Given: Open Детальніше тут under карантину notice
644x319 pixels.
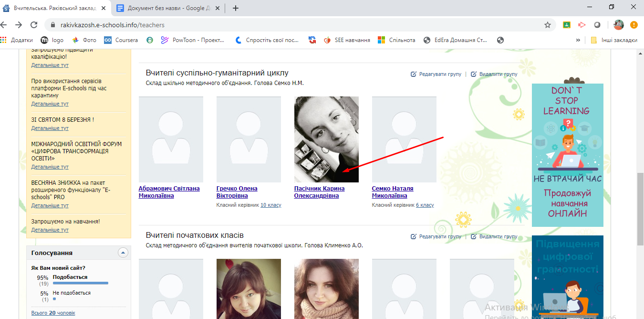Looking at the screenshot, I should [50, 104].
